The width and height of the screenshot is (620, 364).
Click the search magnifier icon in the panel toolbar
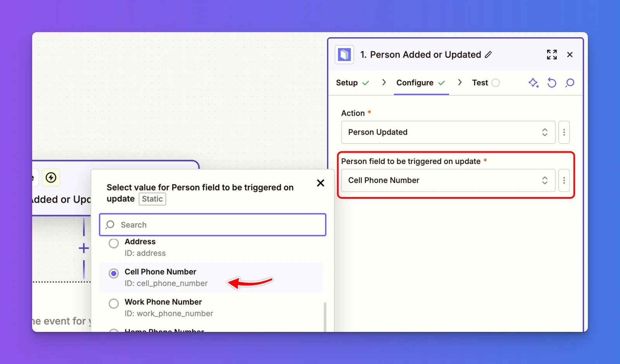570,83
